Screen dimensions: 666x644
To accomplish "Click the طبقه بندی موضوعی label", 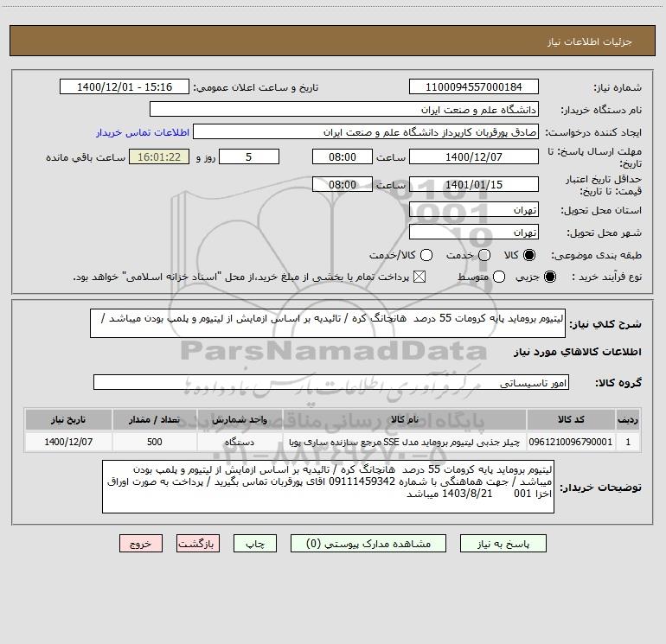I will coord(596,255).
